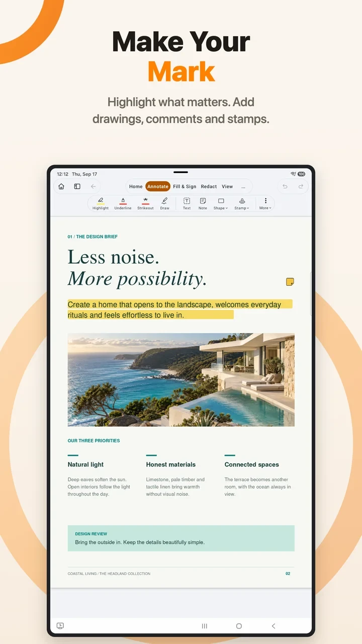This screenshot has width=362, height=644.
Task: Click 'The terrace becomes another room' paragraph
Action: [257, 487]
